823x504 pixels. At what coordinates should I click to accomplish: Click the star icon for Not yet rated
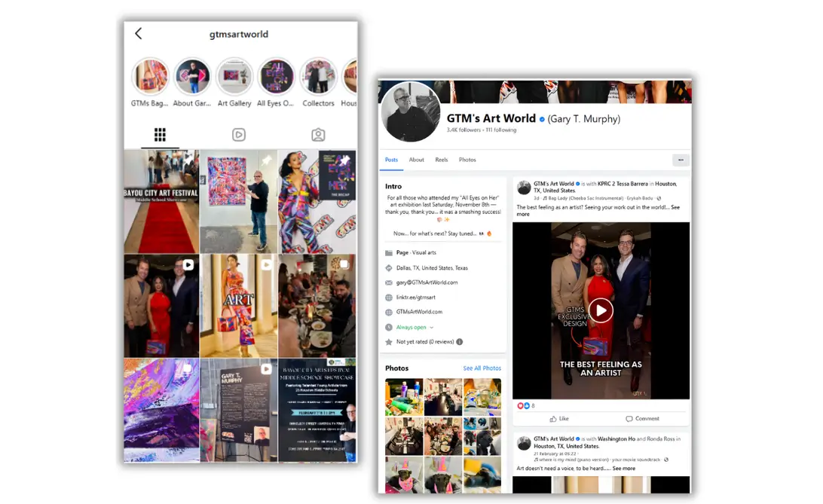point(389,342)
